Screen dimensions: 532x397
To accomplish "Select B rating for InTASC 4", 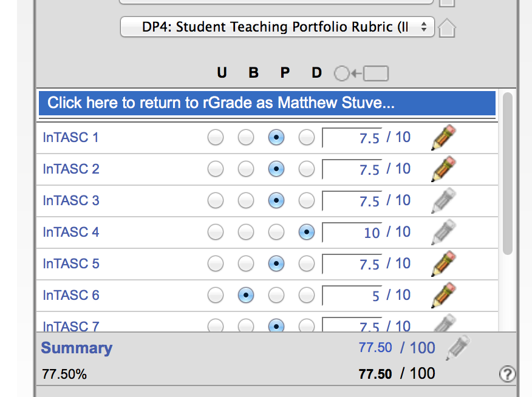I will (x=246, y=232).
